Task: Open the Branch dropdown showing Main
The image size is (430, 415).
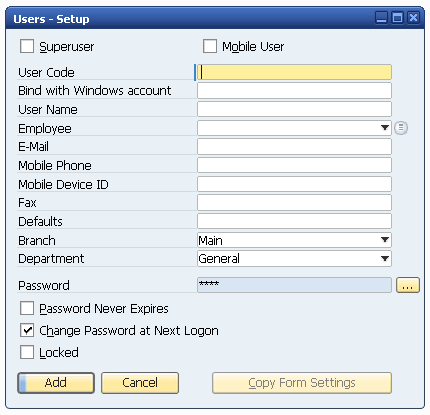Action: pos(294,240)
